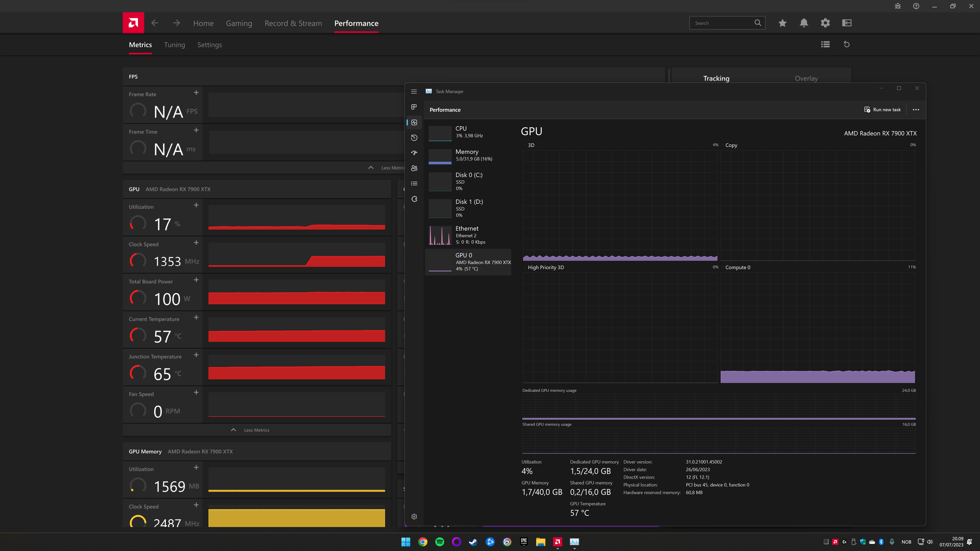Add Junction Temperature with plus icon
Screen dimensions: 980x551
(x=196, y=355)
